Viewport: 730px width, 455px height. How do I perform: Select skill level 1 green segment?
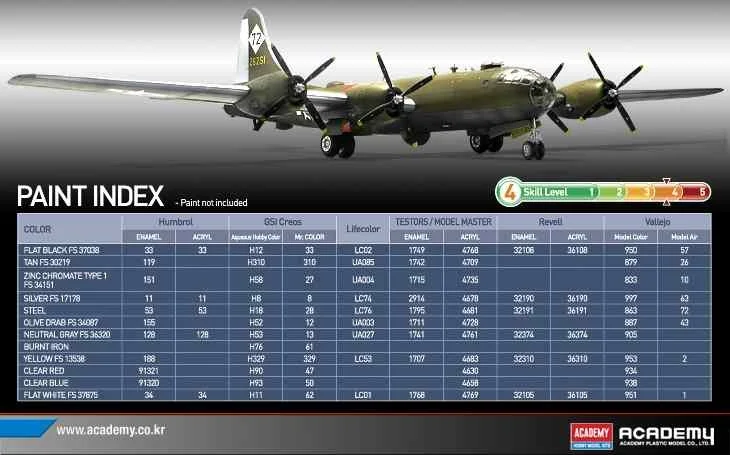click(593, 191)
